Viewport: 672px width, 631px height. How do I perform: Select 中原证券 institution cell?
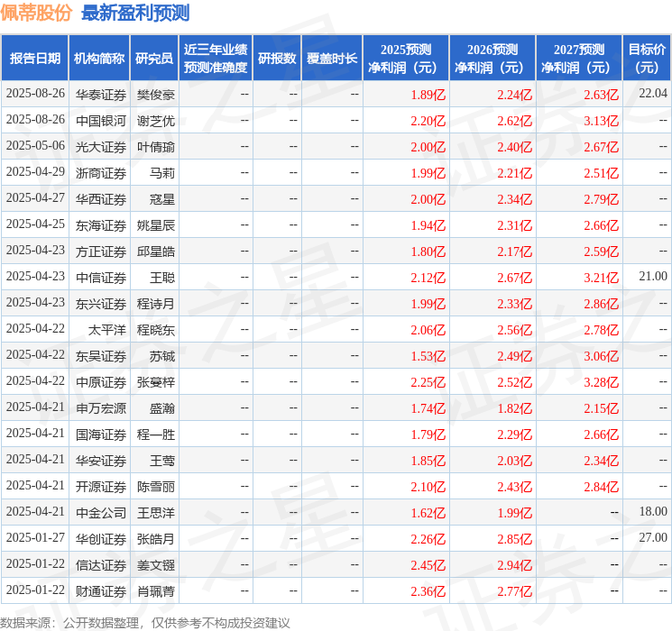(x=101, y=382)
